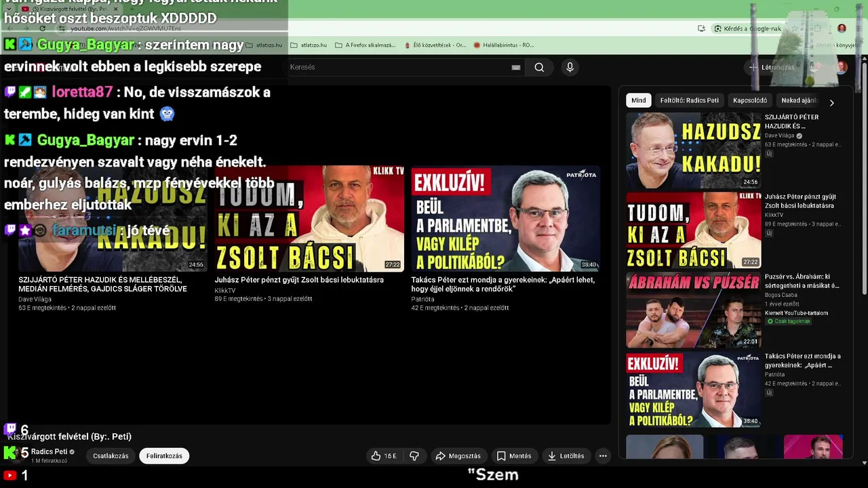Viewport: 868px width, 488px height.
Task: Open end-screen EXKLUZÍV BEÜL A PARLAMENTBE thumbnail
Action: pyautogui.click(x=505, y=218)
